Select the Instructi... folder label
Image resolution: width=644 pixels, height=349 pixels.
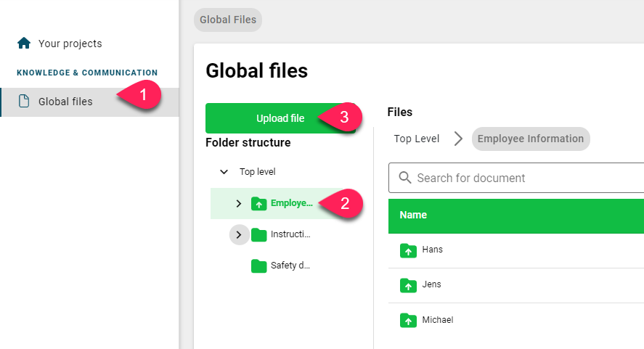click(x=290, y=234)
